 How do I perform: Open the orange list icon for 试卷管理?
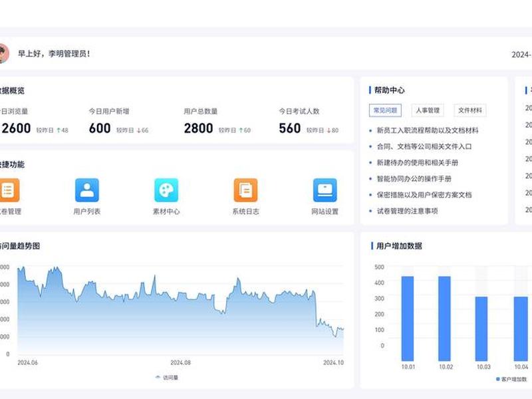point(9,190)
